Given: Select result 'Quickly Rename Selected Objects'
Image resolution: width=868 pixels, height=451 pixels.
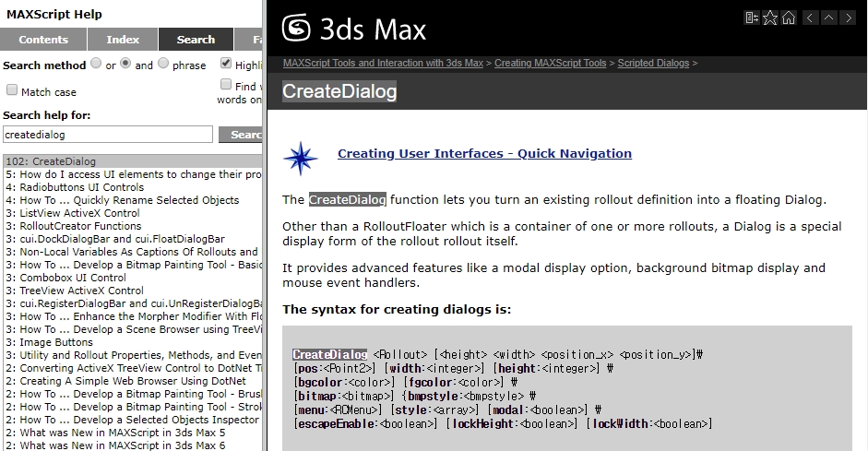Looking at the screenshot, I should click(133, 200).
